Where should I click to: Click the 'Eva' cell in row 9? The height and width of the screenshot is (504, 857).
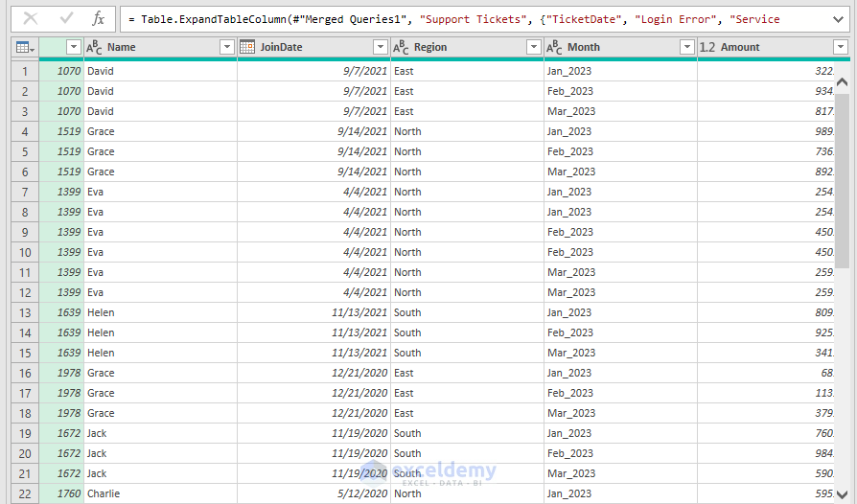(161, 232)
